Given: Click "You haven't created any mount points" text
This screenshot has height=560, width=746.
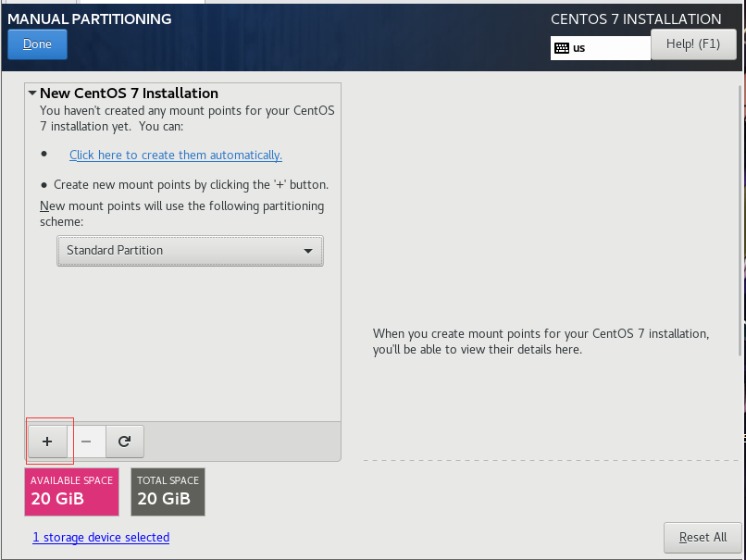Looking at the screenshot, I should 187,118.
